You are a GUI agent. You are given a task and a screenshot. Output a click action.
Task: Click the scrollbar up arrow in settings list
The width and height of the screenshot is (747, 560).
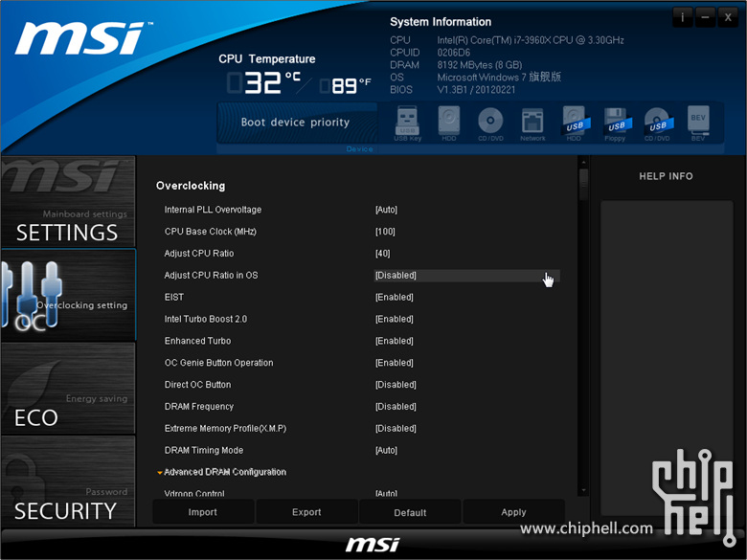(583, 163)
